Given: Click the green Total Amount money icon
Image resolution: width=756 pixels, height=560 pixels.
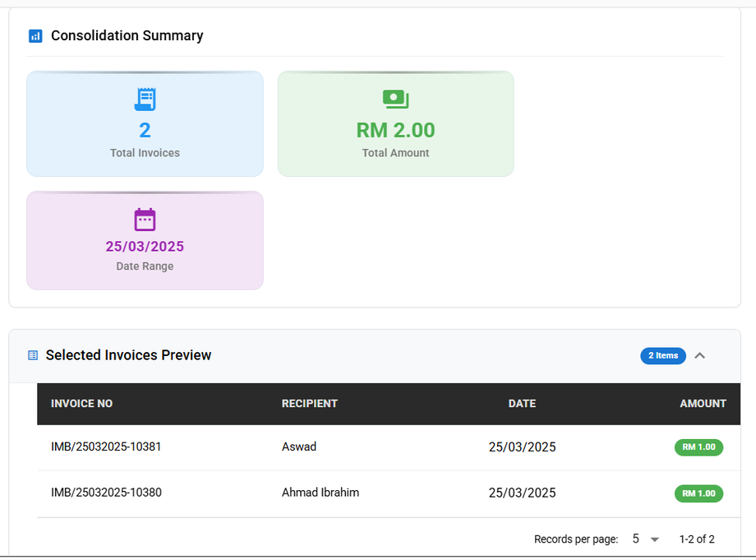Looking at the screenshot, I should tap(395, 100).
